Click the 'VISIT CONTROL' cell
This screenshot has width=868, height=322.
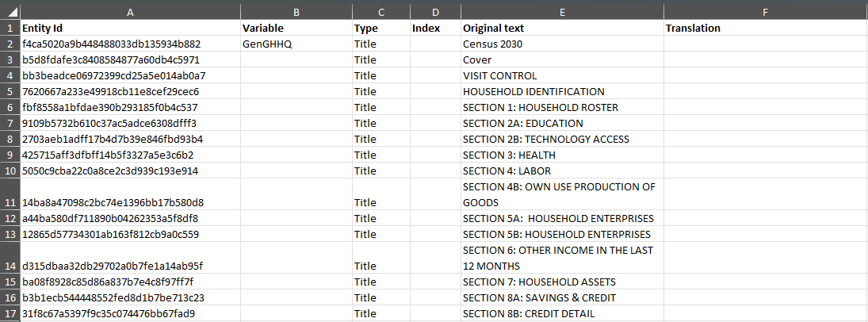click(x=561, y=75)
